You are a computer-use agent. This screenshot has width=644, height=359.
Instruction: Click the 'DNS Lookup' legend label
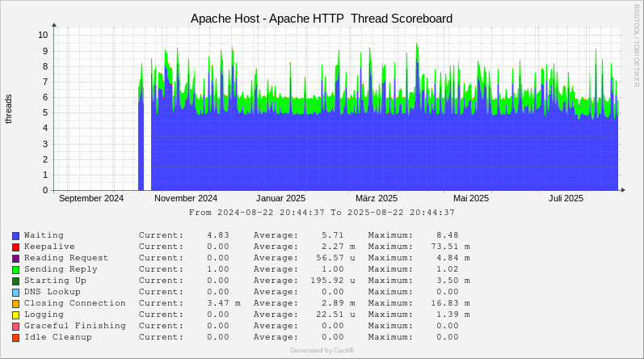tap(53, 292)
